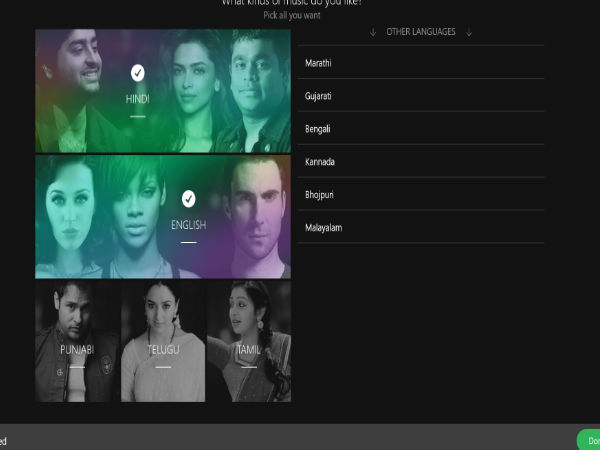Select Bhojpuri language option
This screenshot has width=600, height=450.
(x=420, y=195)
